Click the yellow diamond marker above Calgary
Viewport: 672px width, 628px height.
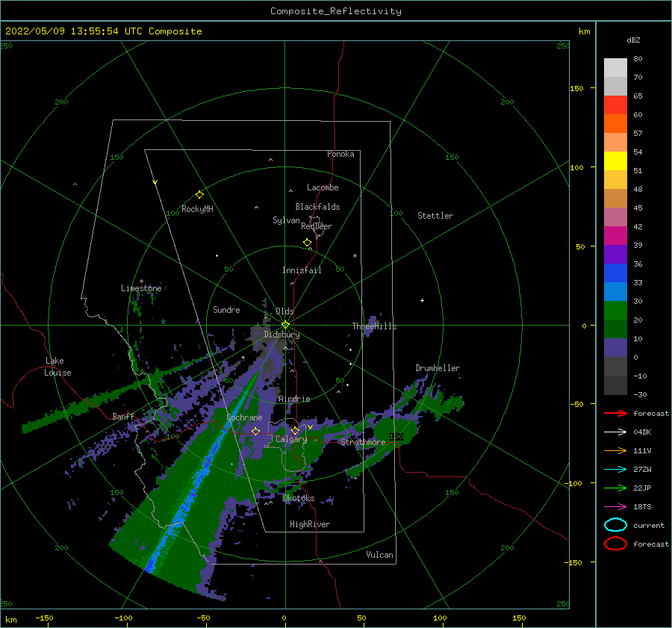point(295,430)
